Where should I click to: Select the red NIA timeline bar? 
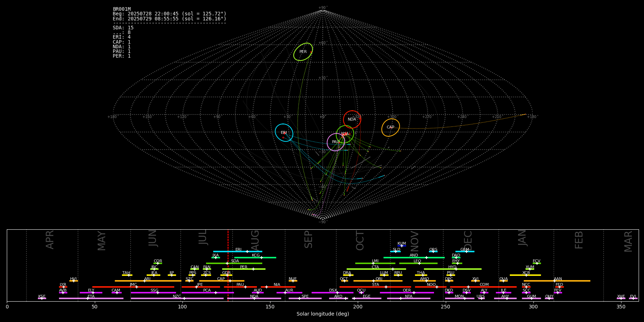[278, 287]
